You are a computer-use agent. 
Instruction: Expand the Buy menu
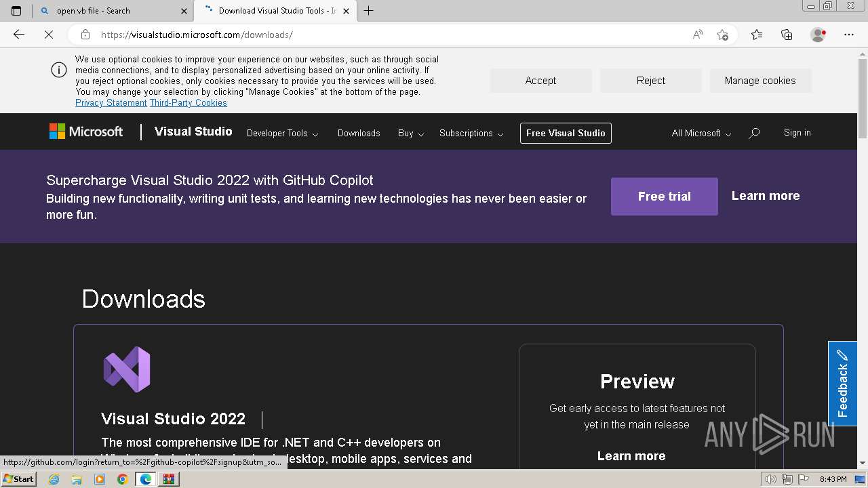(411, 134)
